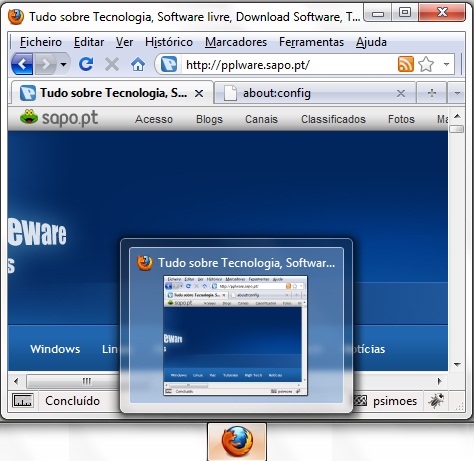The width and height of the screenshot is (474, 461).
Task: Open the Fotos link
Action: coord(401,119)
